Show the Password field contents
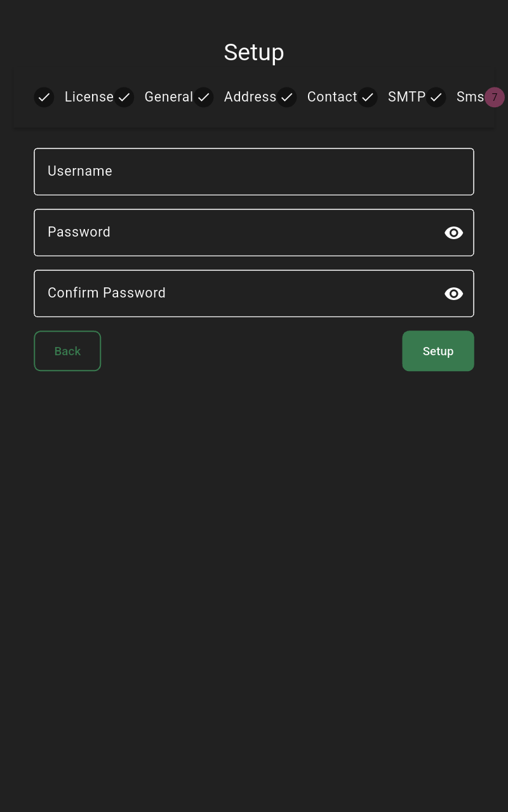Screen dimensions: 508x812 453,233
